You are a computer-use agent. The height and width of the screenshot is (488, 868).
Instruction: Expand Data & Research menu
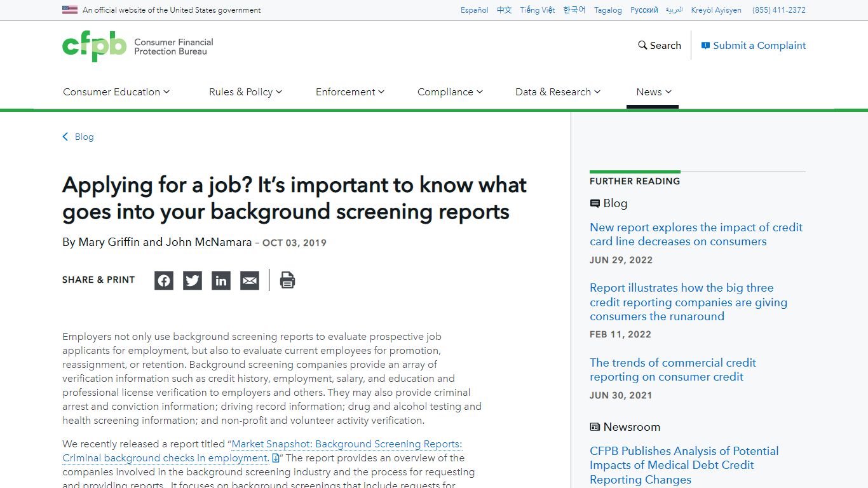point(558,91)
